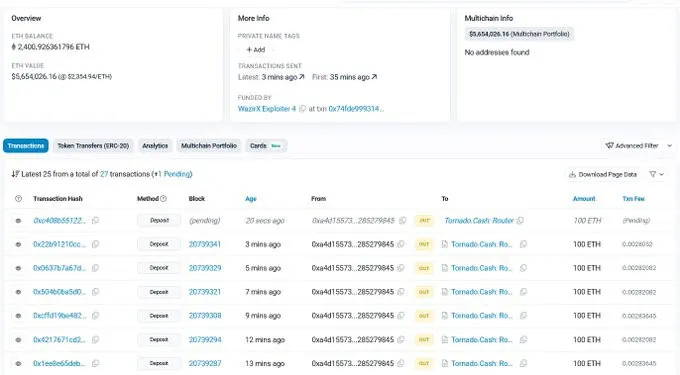Image resolution: width=680 pixels, height=375 pixels.
Task: Copy Tornado.Cash address in 13 mins ago row
Action: (x=523, y=363)
